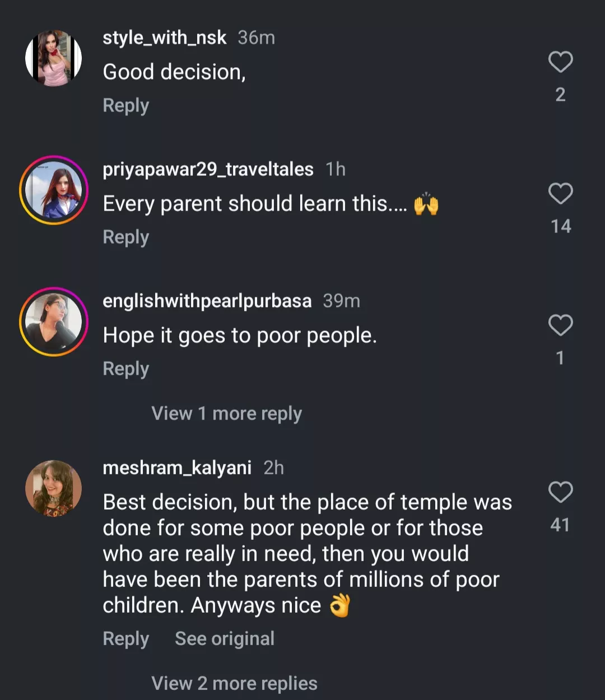Tap the 41 likes count

[560, 525]
